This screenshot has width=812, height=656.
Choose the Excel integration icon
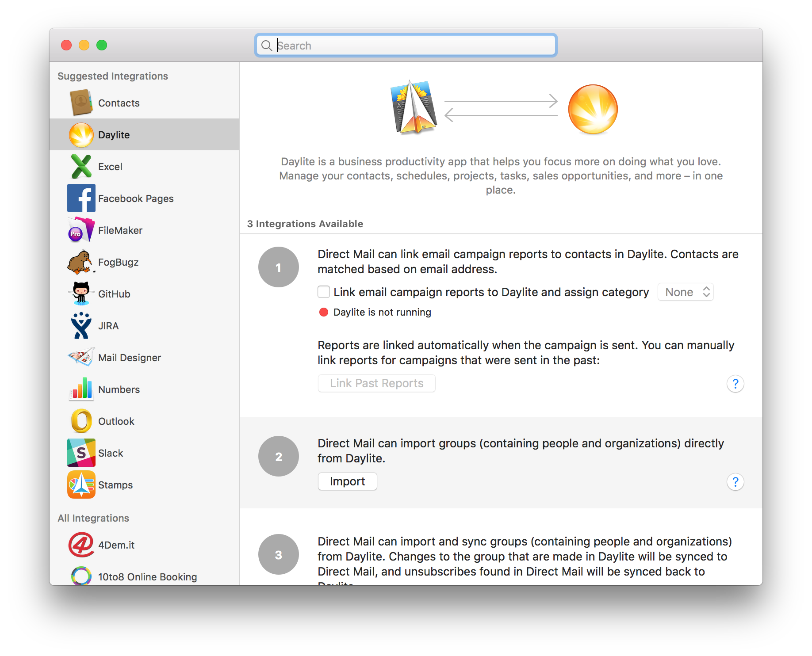81,166
